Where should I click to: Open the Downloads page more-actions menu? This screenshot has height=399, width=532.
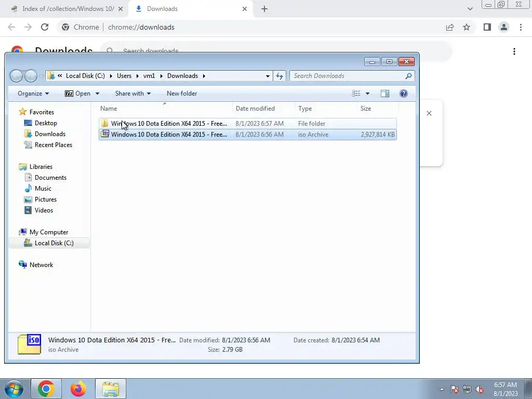coord(514,51)
